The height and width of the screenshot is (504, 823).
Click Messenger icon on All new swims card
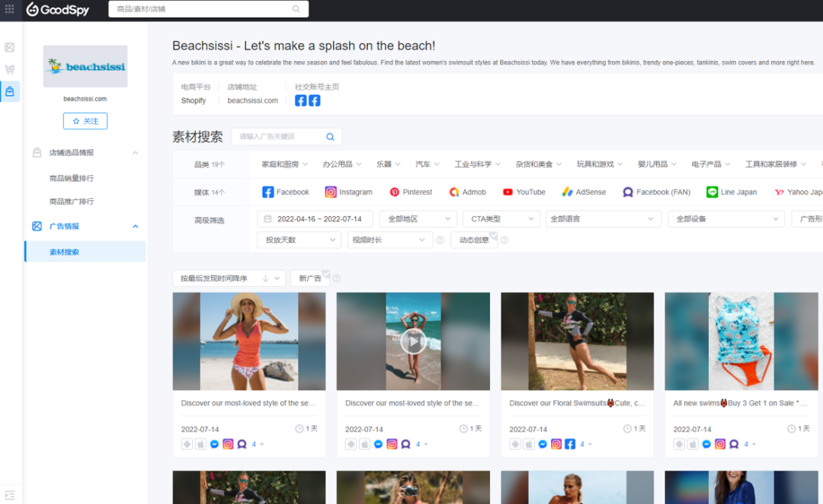[x=706, y=444]
